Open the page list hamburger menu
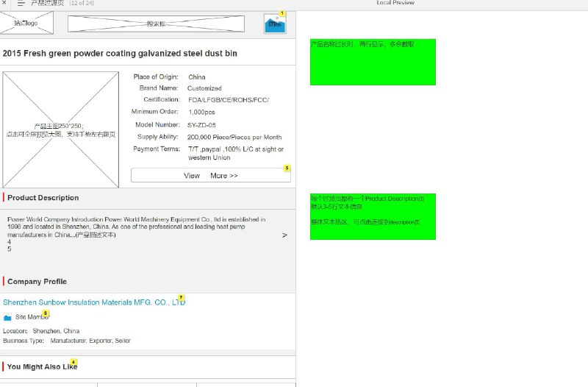The image size is (588, 387). point(21,3)
